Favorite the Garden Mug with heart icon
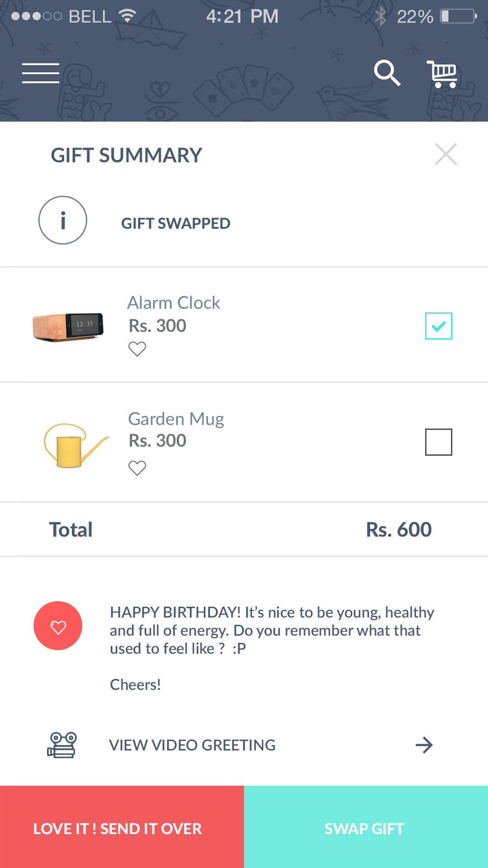 (137, 468)
